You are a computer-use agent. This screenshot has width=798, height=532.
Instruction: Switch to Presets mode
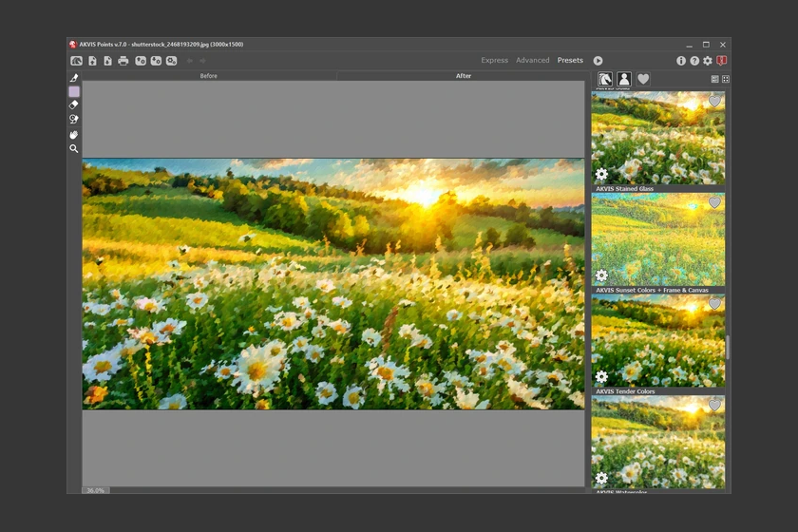(x=570, y=60)
